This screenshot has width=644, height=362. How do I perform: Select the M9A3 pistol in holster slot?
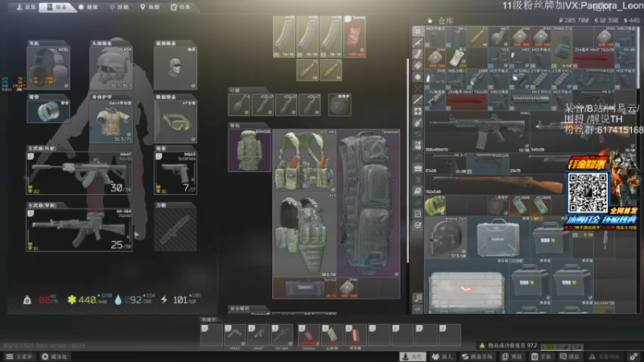pyautogui.click(x=175, y=173)
